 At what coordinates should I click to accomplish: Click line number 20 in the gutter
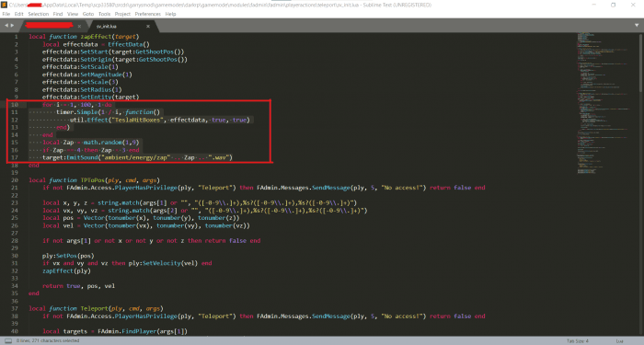15,180
